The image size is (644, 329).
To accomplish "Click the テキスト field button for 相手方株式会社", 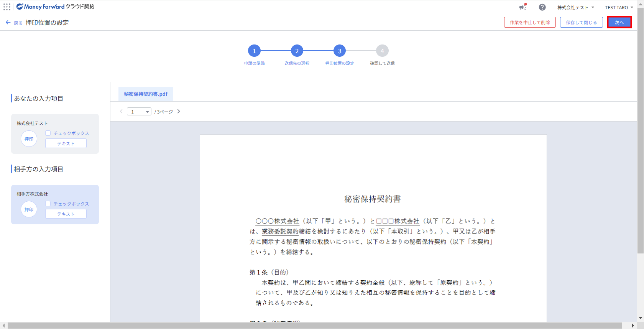I will pos(66,214).
